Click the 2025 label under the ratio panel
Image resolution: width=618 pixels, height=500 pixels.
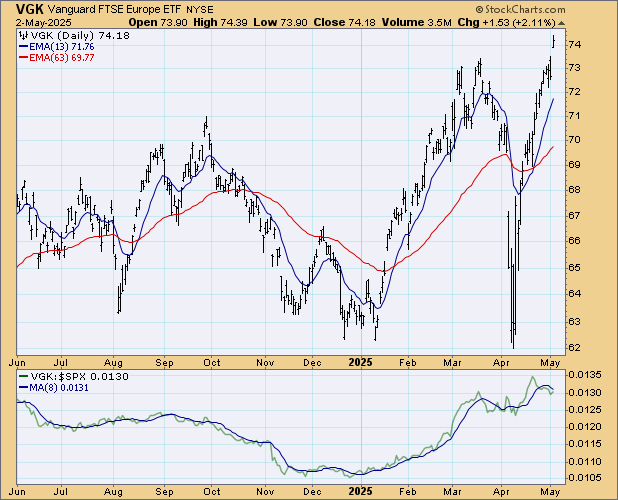pos(361,491)
